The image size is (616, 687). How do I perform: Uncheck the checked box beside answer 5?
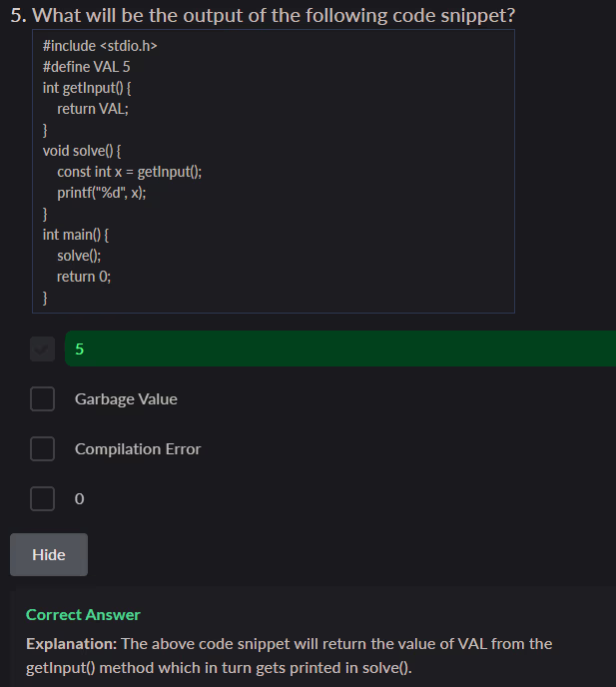(42, 348)
